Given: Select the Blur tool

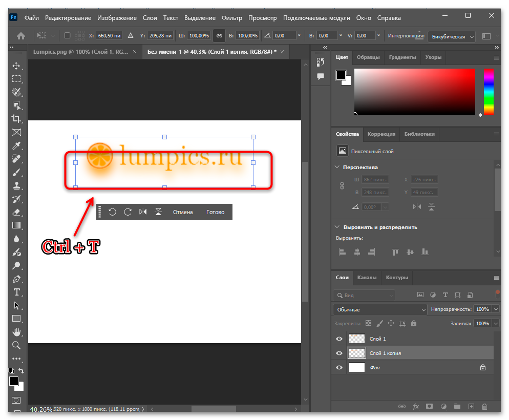Looking at the screenshot, I should click(x=16, y=239).
